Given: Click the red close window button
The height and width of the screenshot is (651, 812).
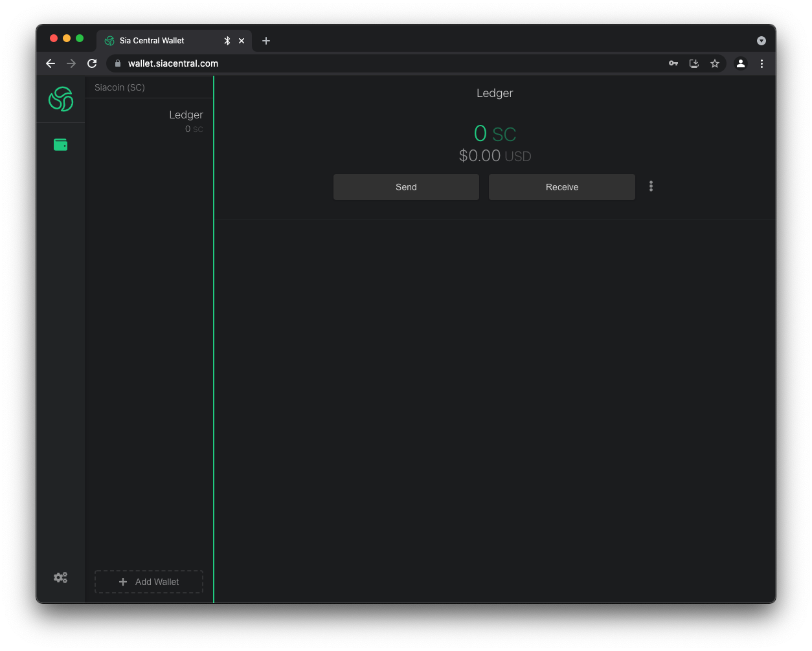Looking at the screenshot, I should (54, 38).
